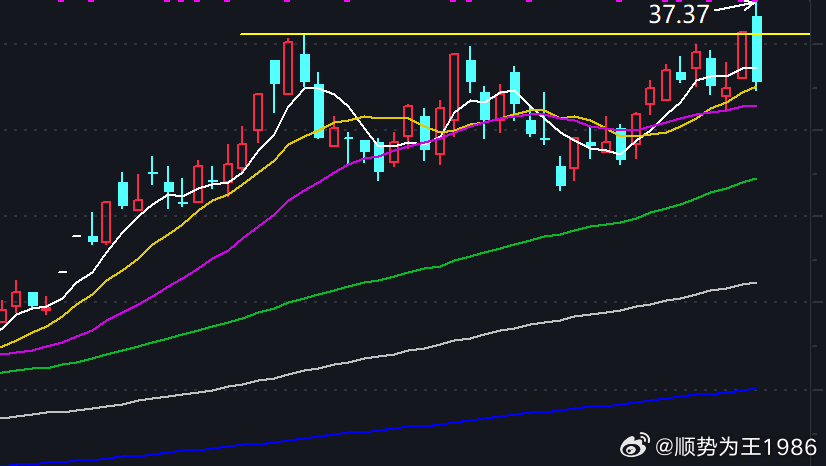Click the latest tall cyan candlestick
The width and height of the screenshot is (826, 466).
tap(757, 48)
